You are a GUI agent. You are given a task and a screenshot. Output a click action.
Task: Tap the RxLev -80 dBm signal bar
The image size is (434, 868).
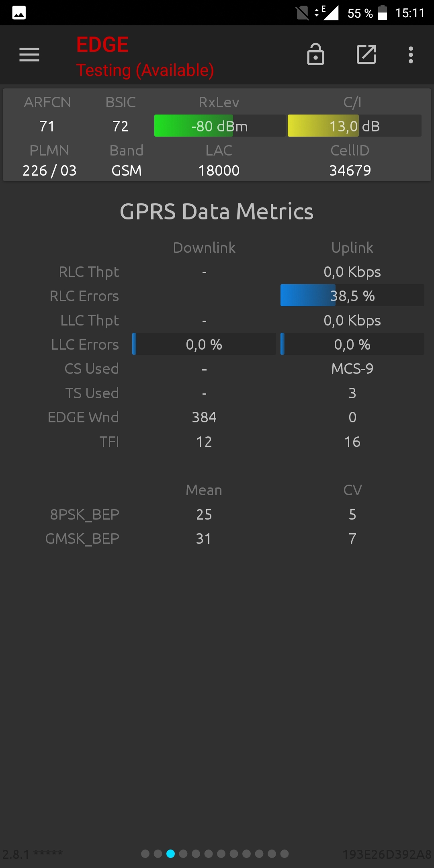(220, 126)
